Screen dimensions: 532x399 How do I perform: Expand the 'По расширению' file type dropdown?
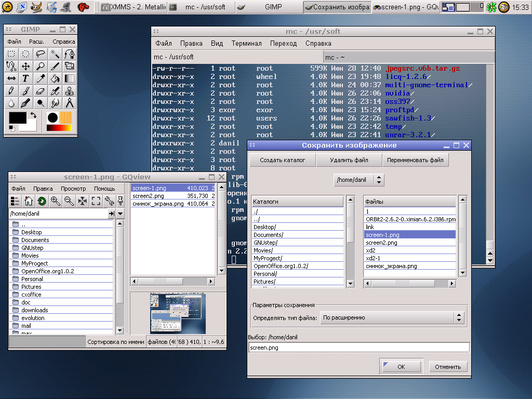click(x=392, y=317)
